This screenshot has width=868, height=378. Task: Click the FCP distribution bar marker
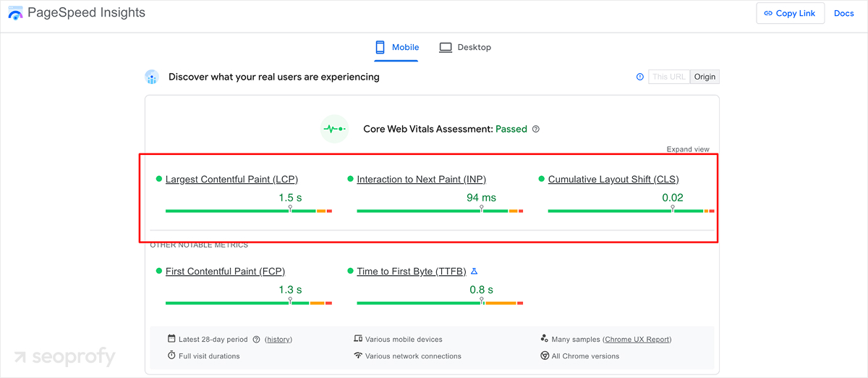291,301
